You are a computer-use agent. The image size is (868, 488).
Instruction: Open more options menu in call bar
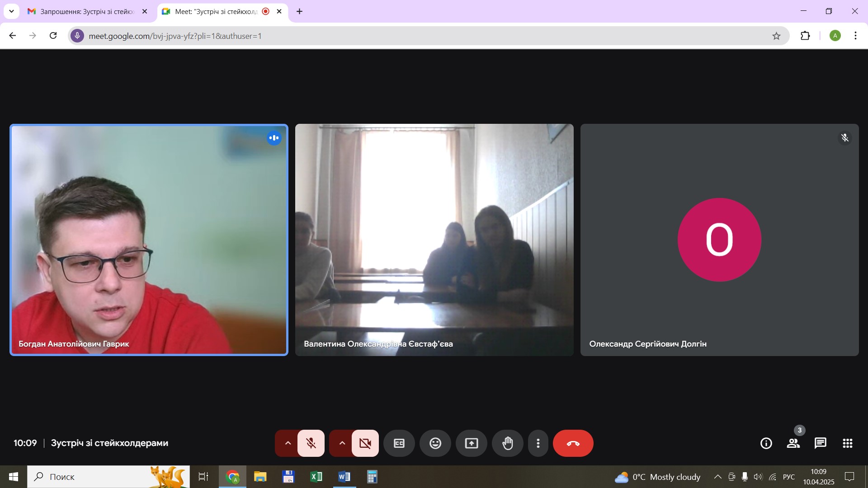pyautogui.click(x=538, y=443)
